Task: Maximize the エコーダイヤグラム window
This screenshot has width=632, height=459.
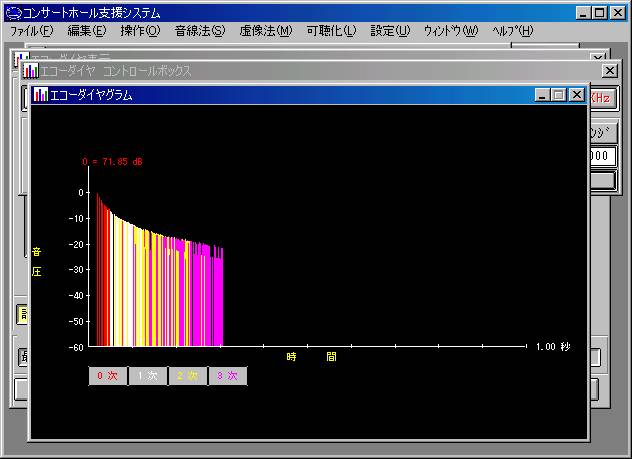Action: pyautogui.click(x=559, y=95)
